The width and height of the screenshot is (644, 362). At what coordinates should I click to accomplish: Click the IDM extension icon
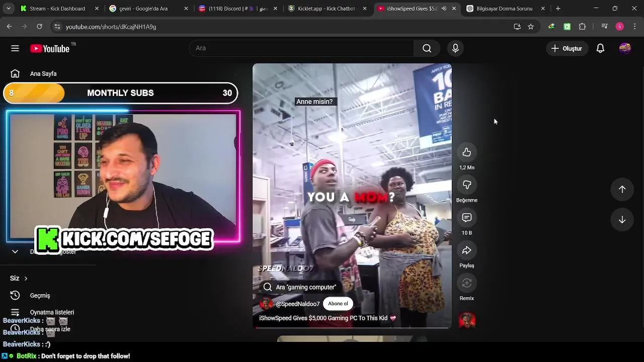coord(552,27)
